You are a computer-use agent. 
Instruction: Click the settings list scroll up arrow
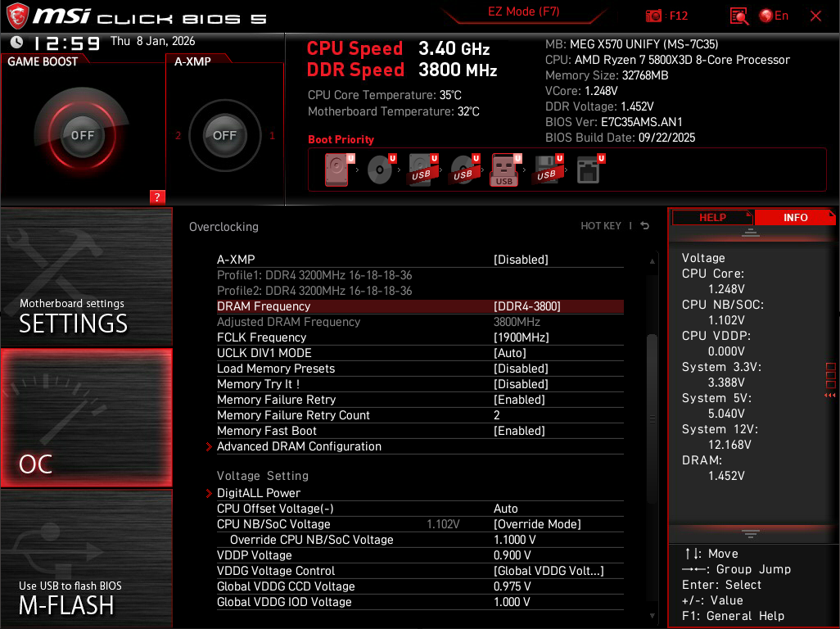pos(652,261)
